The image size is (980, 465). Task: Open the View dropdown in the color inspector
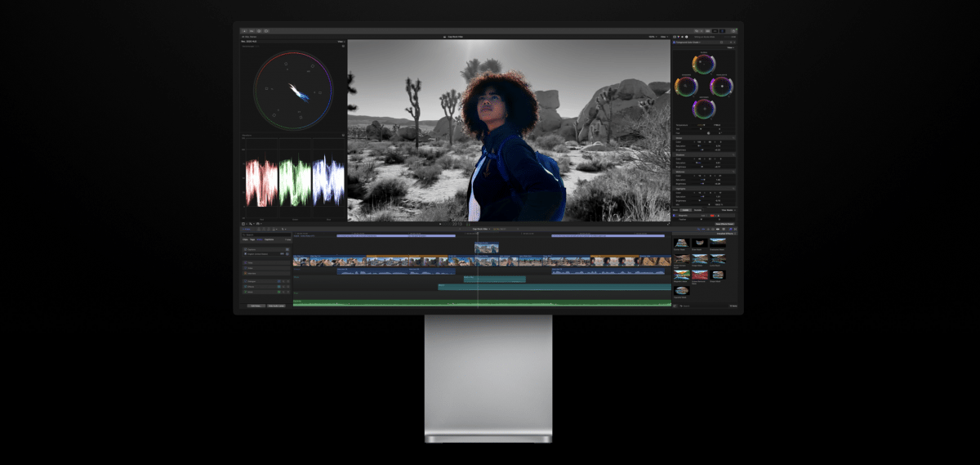[x=729, y=47]
